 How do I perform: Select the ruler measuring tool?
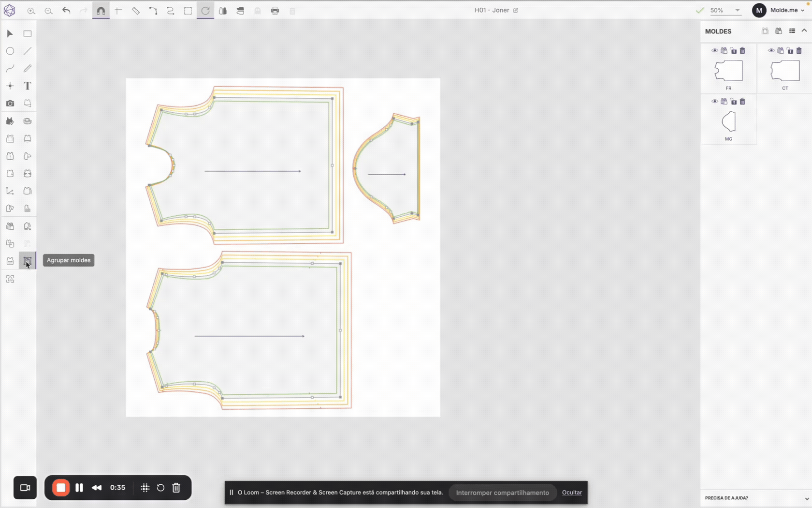click(136, 11)
